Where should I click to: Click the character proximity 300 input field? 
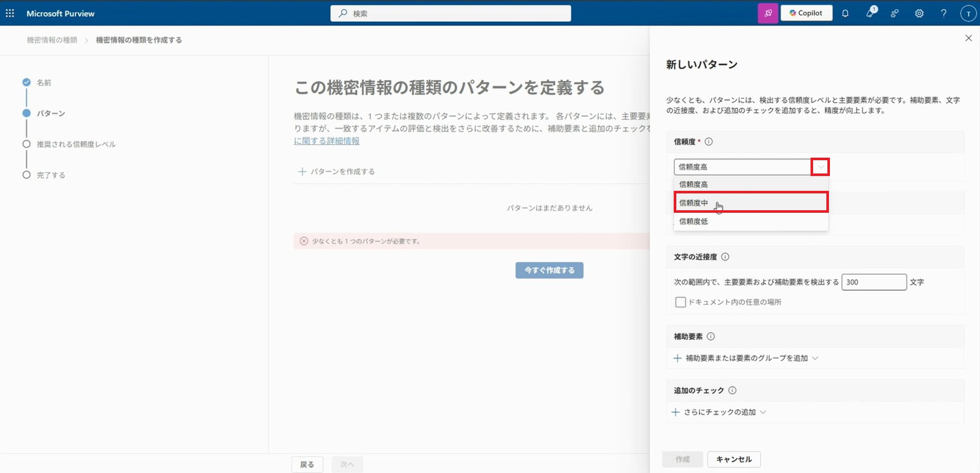pyautogui.click(x=873, y=282)
